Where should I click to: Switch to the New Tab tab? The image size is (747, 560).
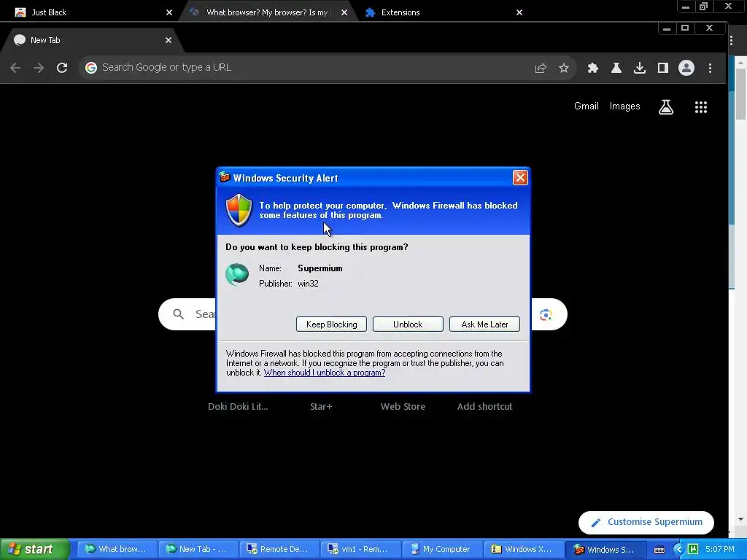90,41
